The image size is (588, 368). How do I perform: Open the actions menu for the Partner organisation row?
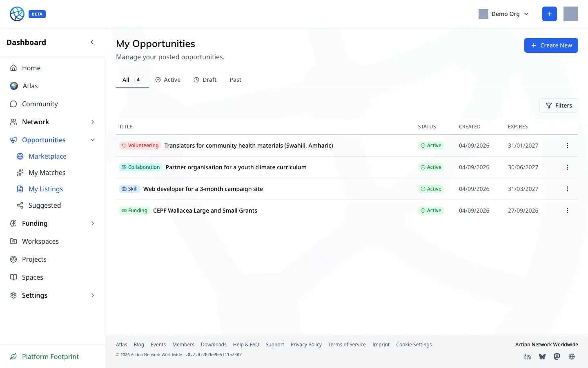tap(568, 167)
